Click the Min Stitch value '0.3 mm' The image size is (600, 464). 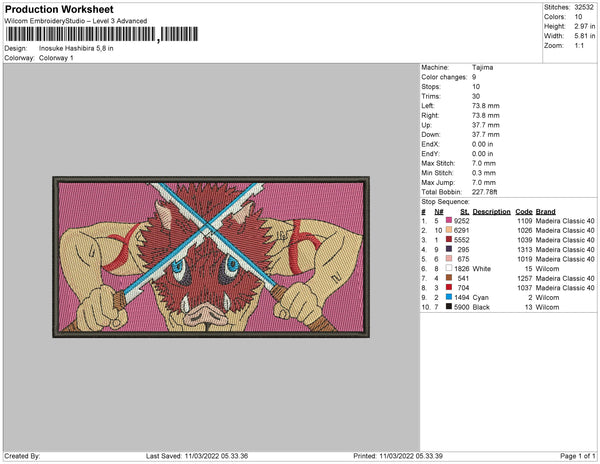click(x=484, y=173)
